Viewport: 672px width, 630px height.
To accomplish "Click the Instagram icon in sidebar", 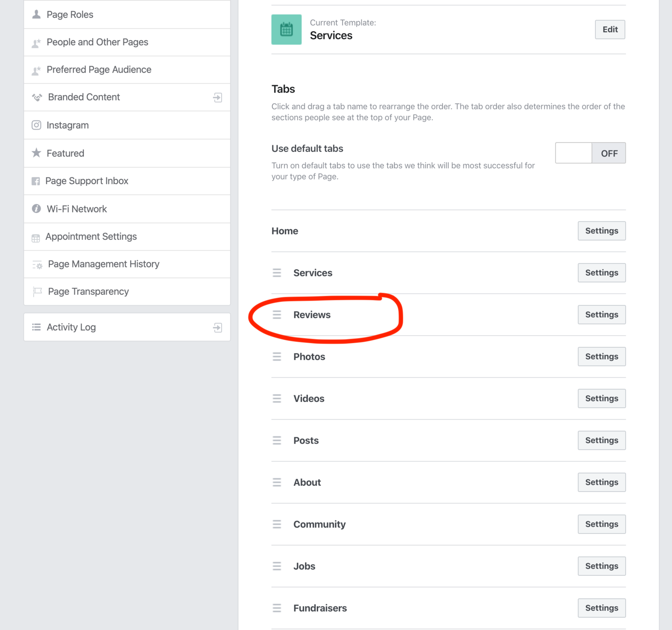I will point(36,125).
